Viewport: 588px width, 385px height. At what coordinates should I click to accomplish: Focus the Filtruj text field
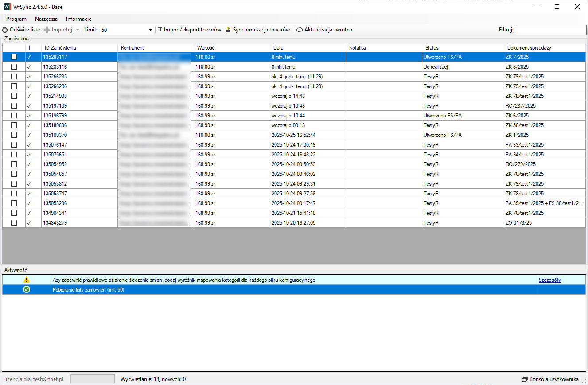coord(551,30)
